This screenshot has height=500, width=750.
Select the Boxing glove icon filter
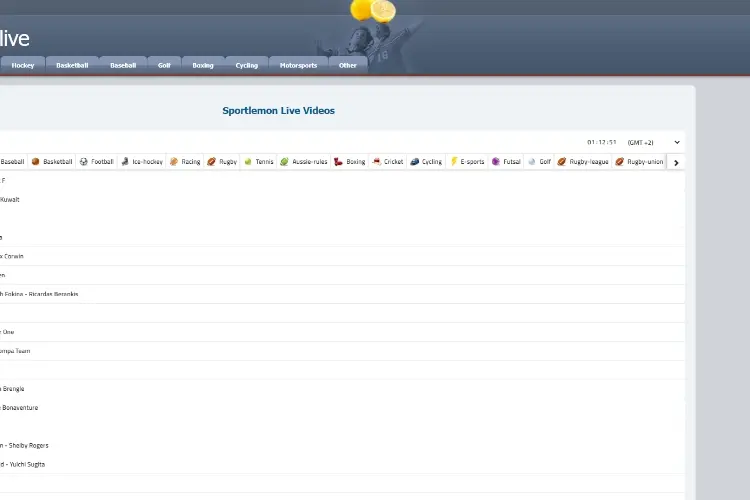tap(338, 162)
